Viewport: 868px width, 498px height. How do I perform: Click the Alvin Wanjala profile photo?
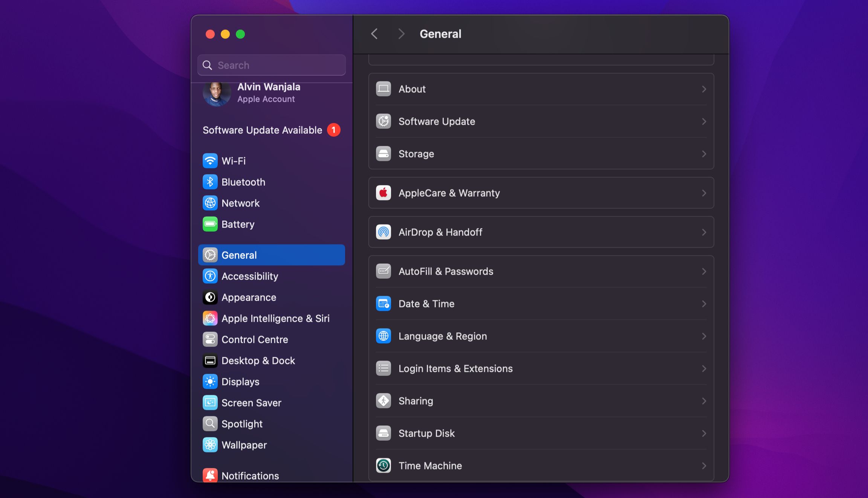(217, 94)
